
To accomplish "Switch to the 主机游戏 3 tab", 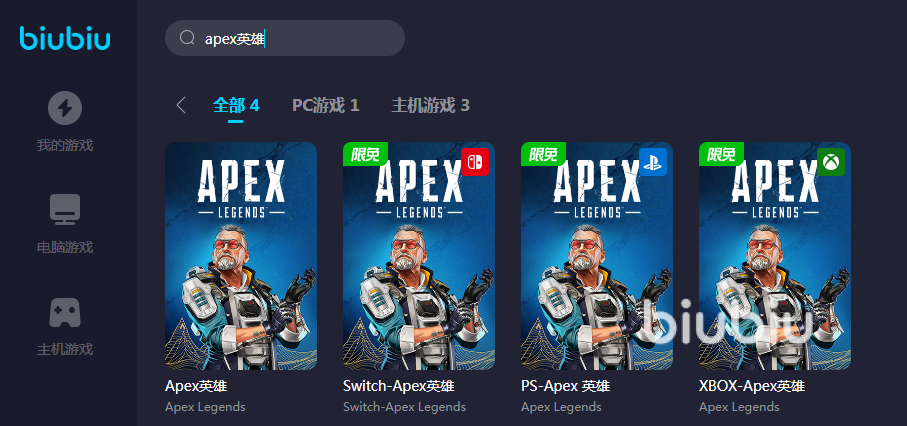I will tap(430, 105).
